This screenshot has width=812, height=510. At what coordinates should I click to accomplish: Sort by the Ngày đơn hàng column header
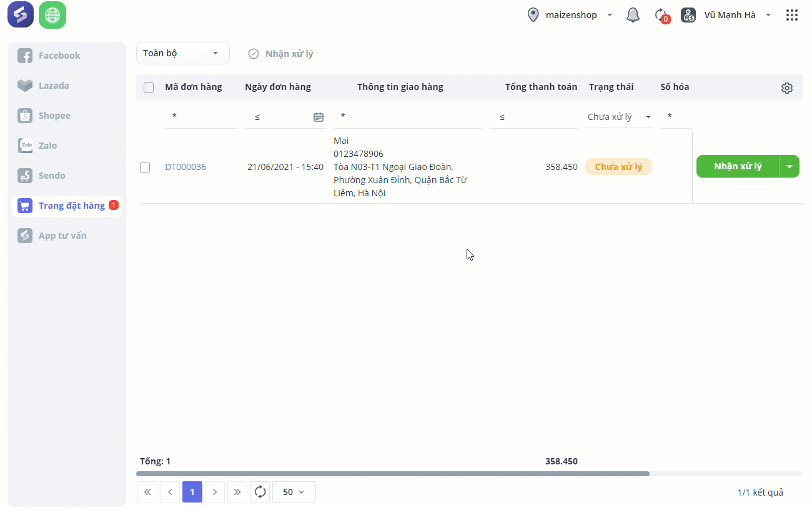(x=278, y=87)
